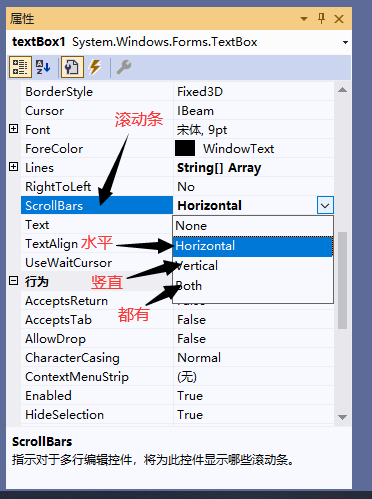Click scrollbar up arrow in property grid
This screenshot has height=499, width=372.
pyautogui.click(x=342, y=90)
